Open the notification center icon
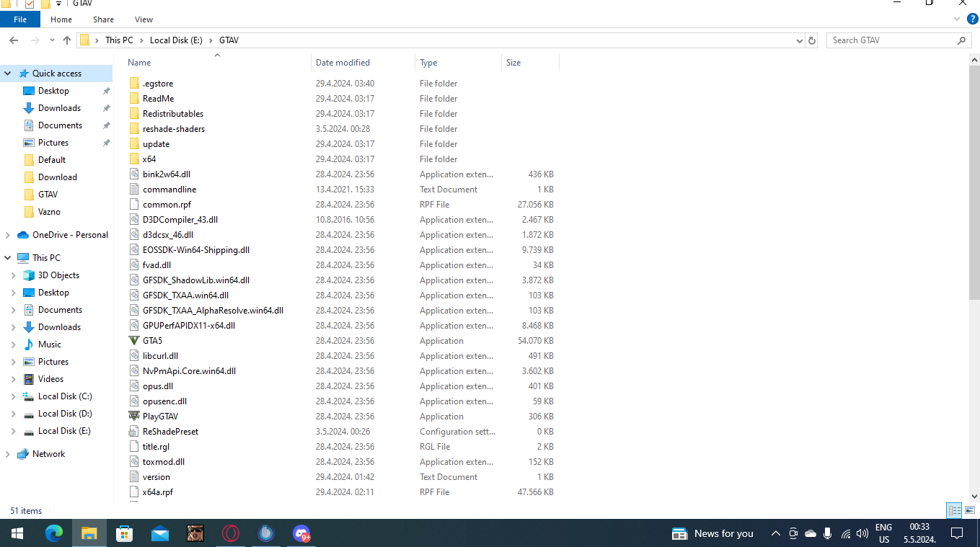The image size is (980, 547). (x=957, y=533)
